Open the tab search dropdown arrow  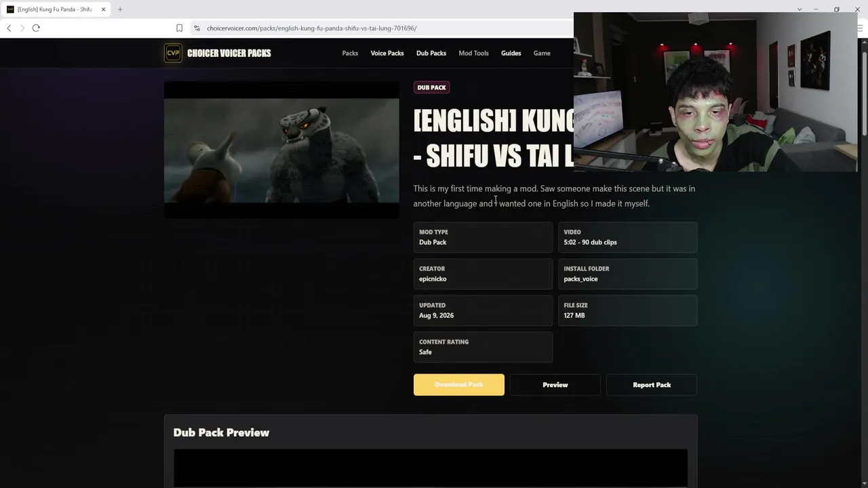click(x=800, y=9)
